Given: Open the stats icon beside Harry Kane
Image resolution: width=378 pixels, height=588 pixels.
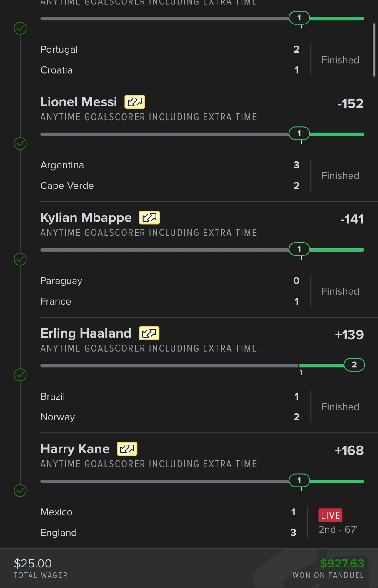Looking at the screenshot, I should pyautogui.click(x=127, y=449).
